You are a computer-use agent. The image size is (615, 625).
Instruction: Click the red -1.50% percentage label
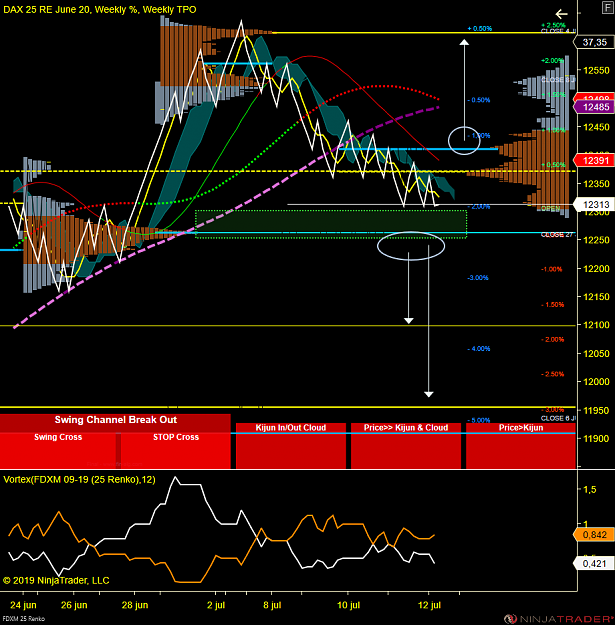coord(552,305)
